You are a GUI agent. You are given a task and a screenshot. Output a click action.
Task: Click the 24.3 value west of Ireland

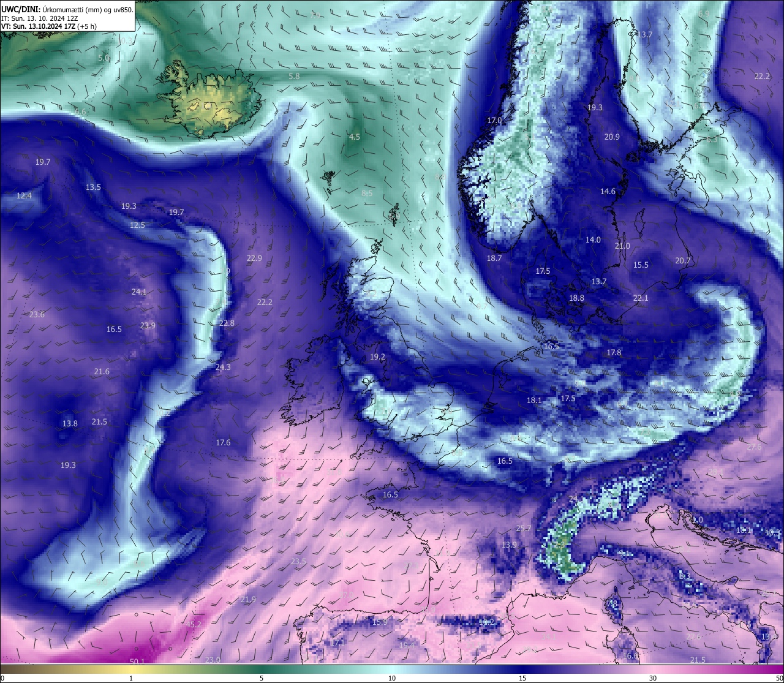[223, 367]
